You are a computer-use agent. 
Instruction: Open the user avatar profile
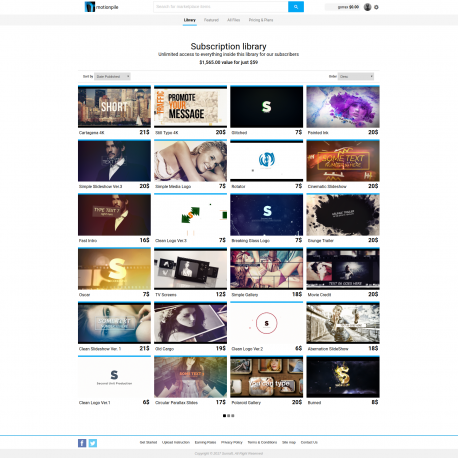pyautogui.click(x=367, y=7)
